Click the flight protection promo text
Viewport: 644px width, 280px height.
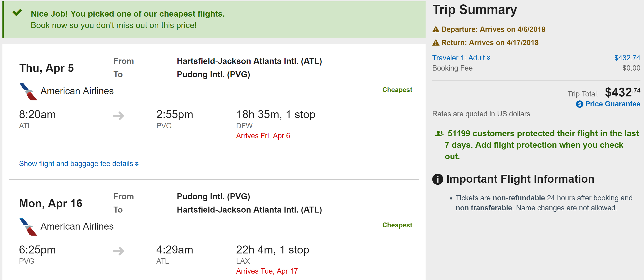(537, 145)
